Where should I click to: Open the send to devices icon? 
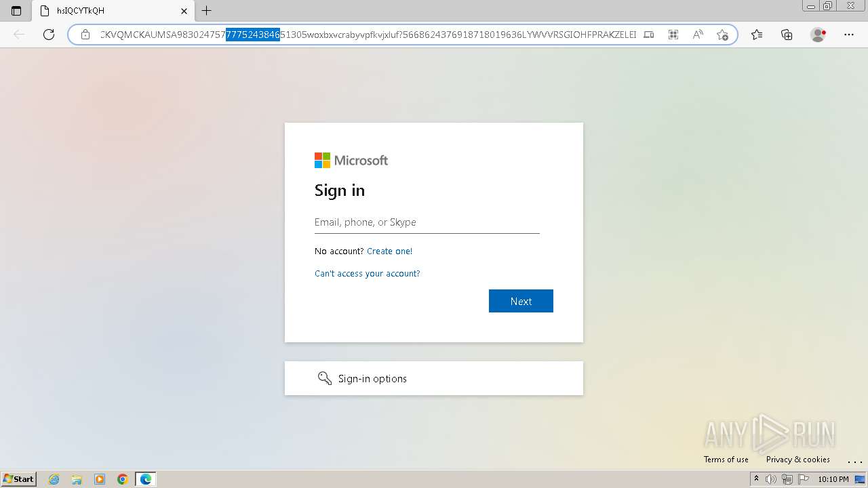(x=649, y=35)
